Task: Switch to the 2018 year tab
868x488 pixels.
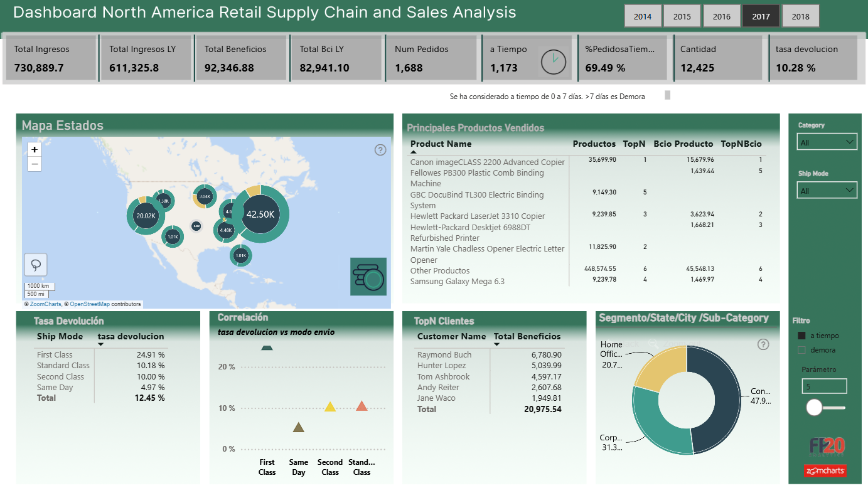Action: 801,16
